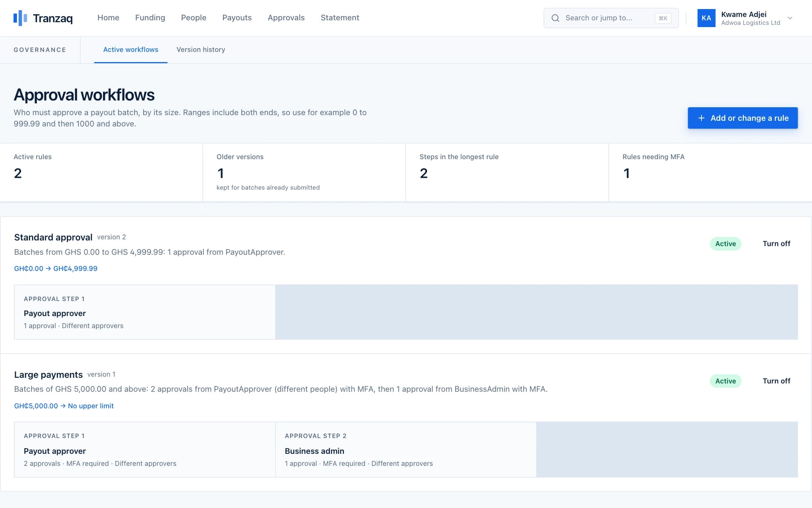812x508 pixels.
Task: Click the Active badge for Standard approval
Action: [x=726, y=244]
